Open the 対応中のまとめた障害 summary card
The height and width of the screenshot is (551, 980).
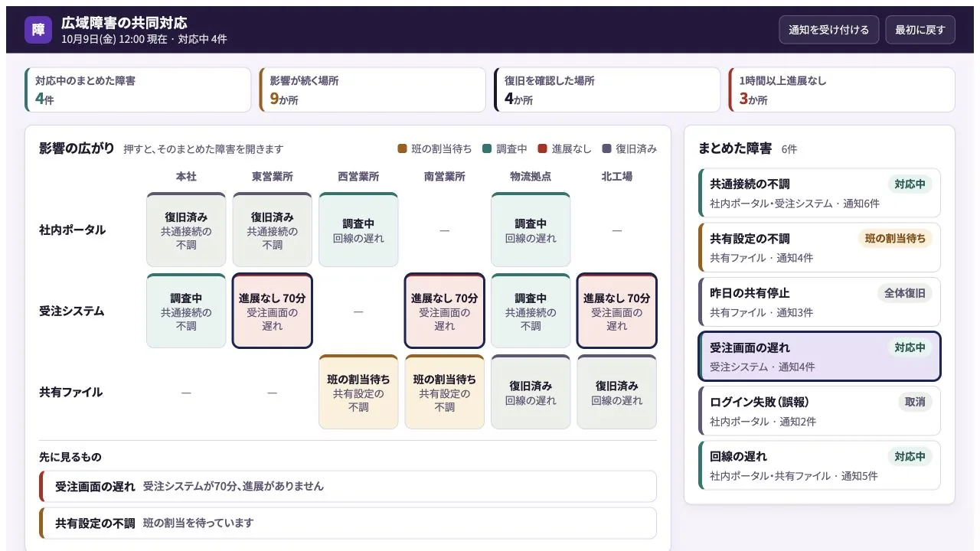pyautogui.click(x=138, y=90)
